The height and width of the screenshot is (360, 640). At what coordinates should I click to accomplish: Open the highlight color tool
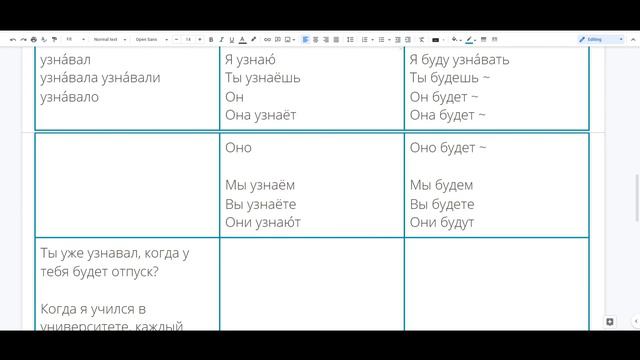point(253,40)
